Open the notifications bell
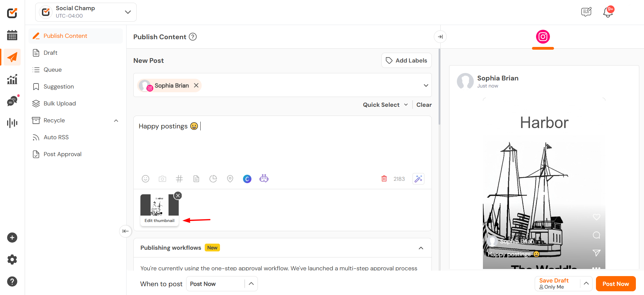The image size is (644, 295). (608, 12)
